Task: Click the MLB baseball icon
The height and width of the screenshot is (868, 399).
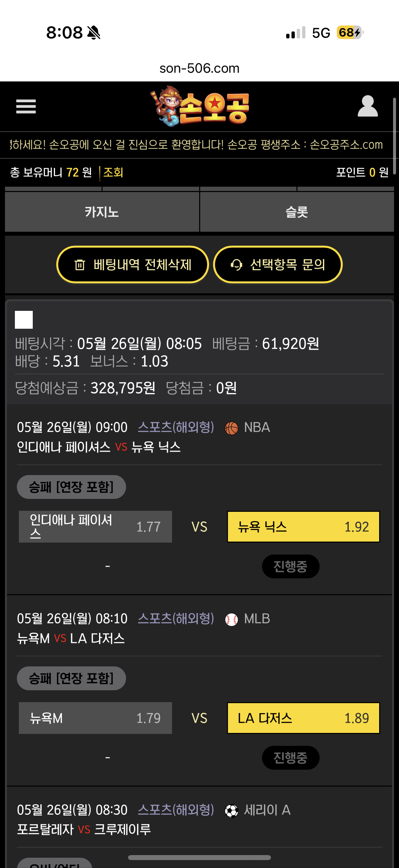Action: tap(231, 619)
